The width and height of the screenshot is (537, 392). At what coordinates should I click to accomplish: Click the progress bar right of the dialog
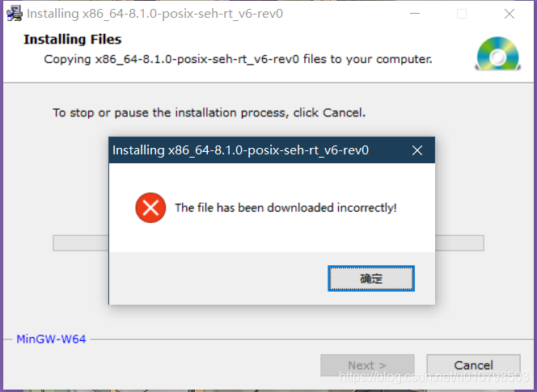coord(459,243)
